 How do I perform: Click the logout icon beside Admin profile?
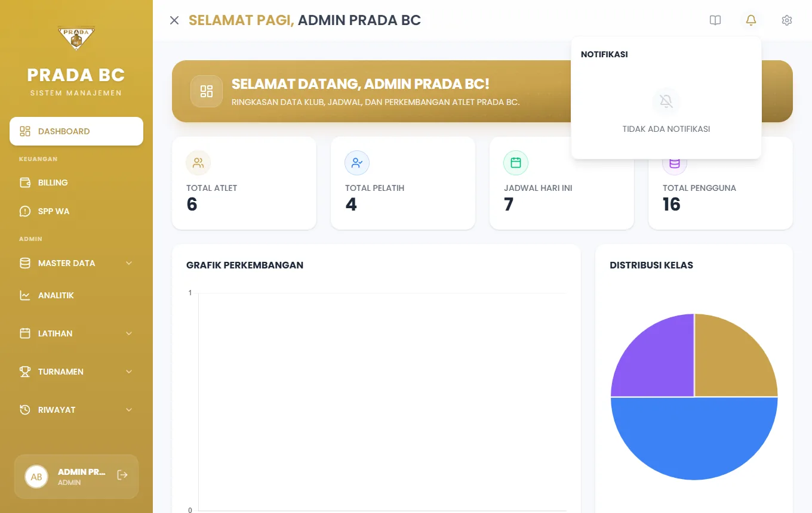(122, 475)
